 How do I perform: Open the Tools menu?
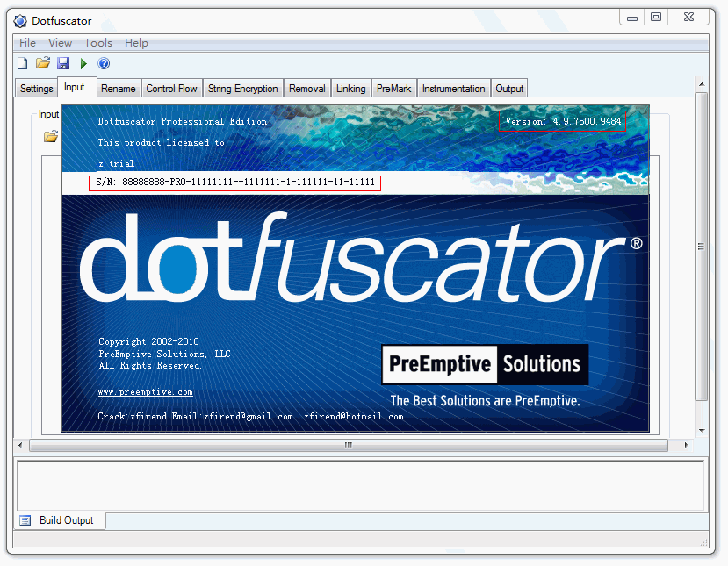coord(98,43)
